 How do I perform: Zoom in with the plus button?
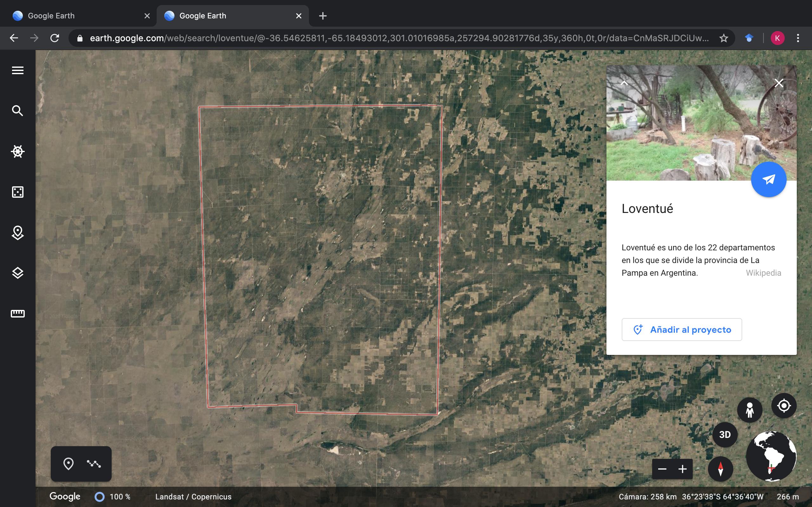coord(683,469)
